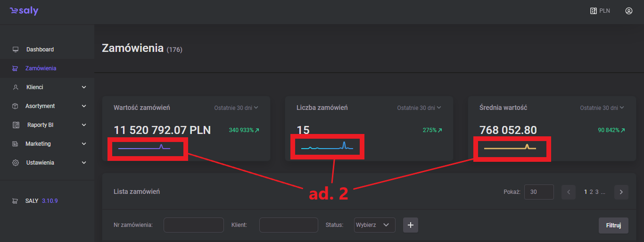Go to the next orders page arrow
This screenshot has height=242, width=644.
coord(621,192)
